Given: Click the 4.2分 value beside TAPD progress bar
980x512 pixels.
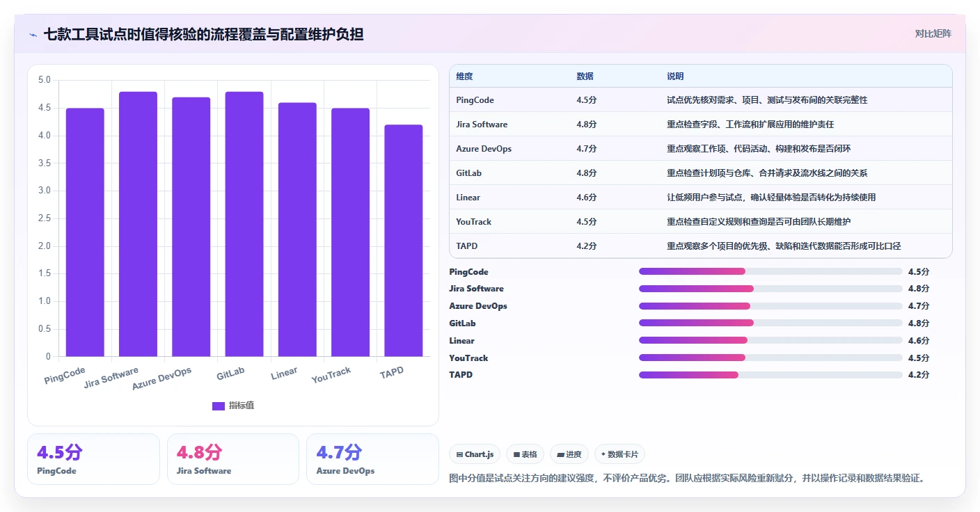Looking at the screenshot, I should (919, 375).
